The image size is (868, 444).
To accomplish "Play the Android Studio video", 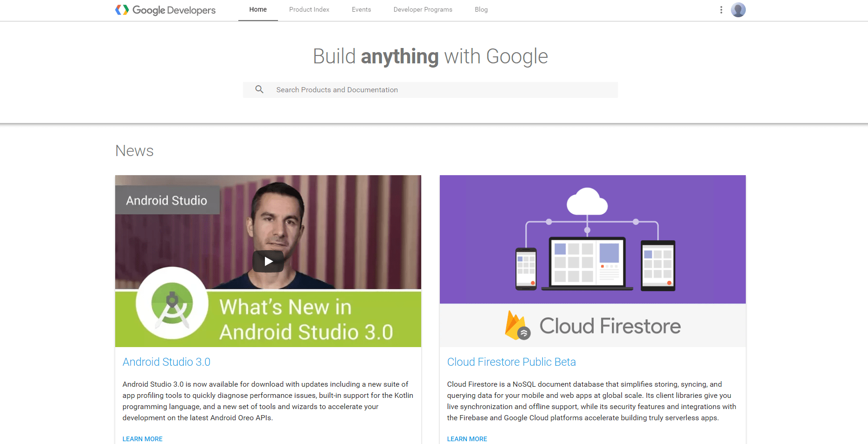I will (268, 261).
